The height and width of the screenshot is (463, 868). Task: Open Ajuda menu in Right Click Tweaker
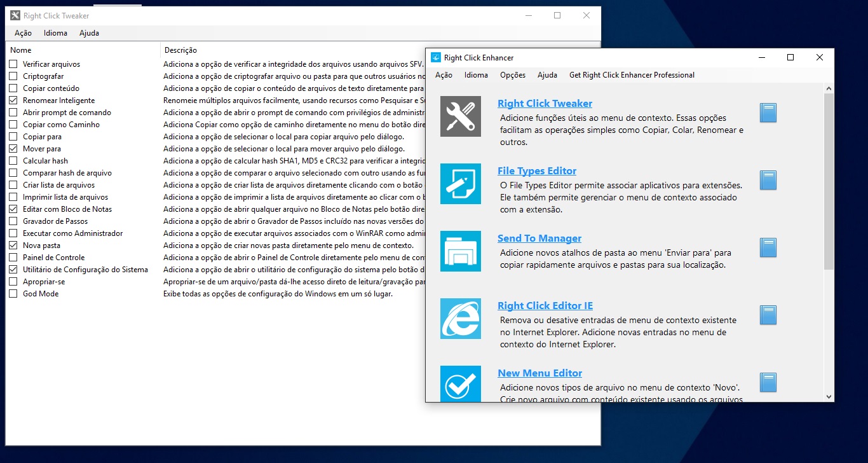pos(89,33)
